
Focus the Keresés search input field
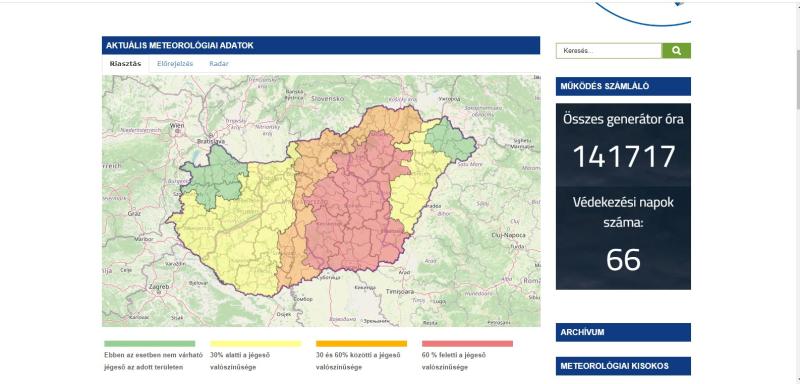(609, 50)
